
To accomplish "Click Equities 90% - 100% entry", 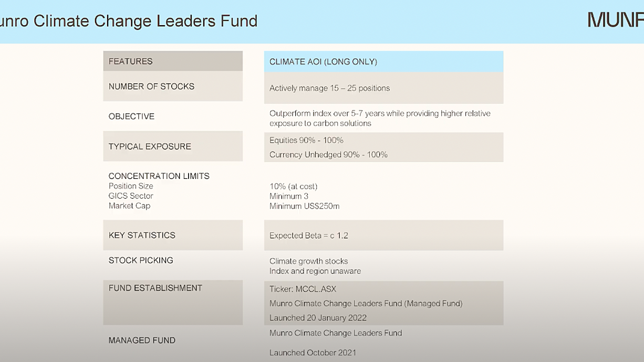I will pos(306,140).
